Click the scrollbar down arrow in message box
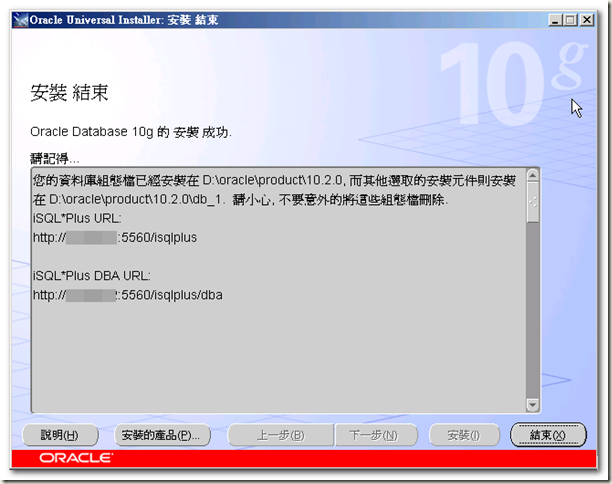This screenshot has width=612, height=484. (532, 404)
